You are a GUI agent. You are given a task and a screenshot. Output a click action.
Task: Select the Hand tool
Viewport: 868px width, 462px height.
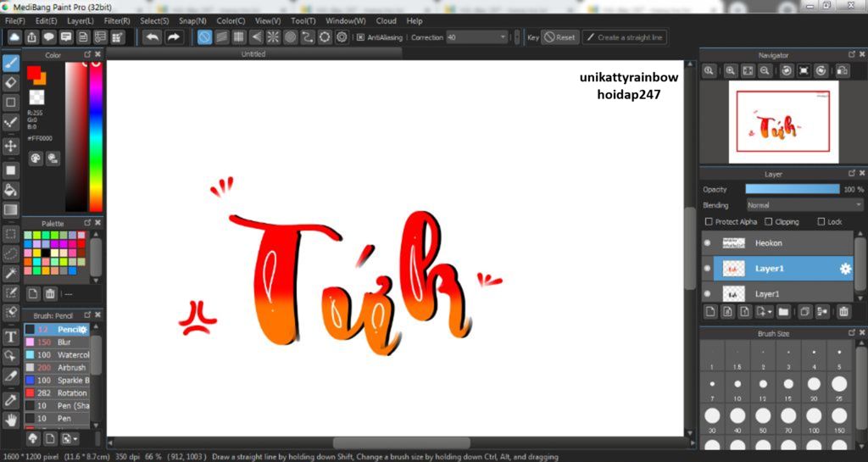coord(10,420)
